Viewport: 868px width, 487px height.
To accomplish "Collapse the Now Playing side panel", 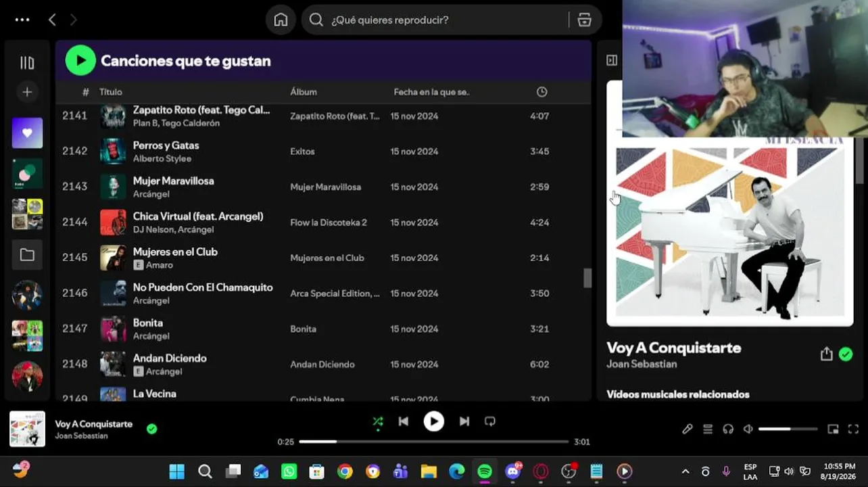I will (x=612, y=60).
